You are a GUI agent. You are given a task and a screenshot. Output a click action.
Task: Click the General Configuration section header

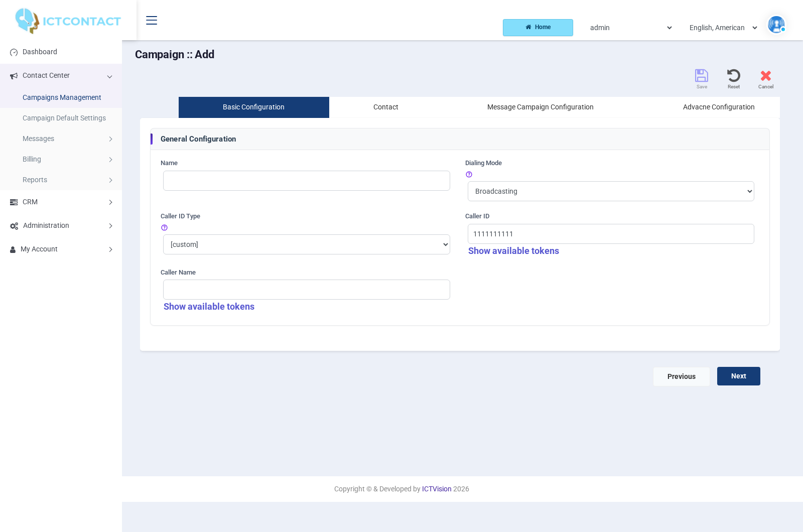coord(460,139)
